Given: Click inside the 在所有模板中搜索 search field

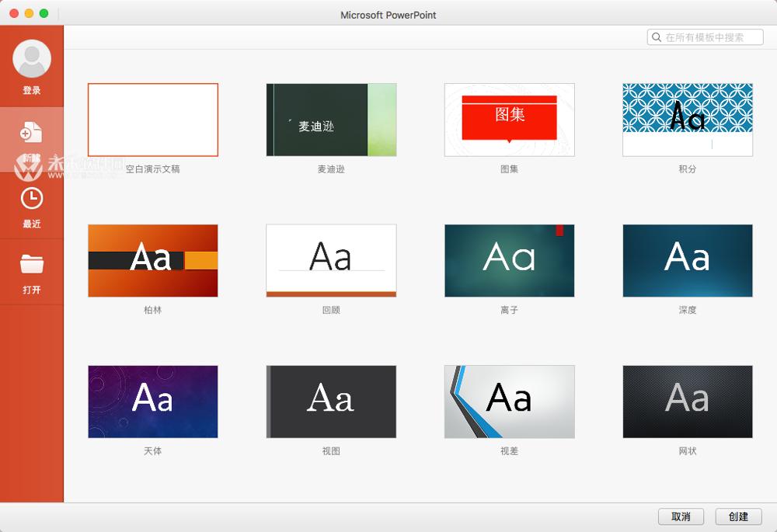Looking at the screenshot, I should point(707,37).
